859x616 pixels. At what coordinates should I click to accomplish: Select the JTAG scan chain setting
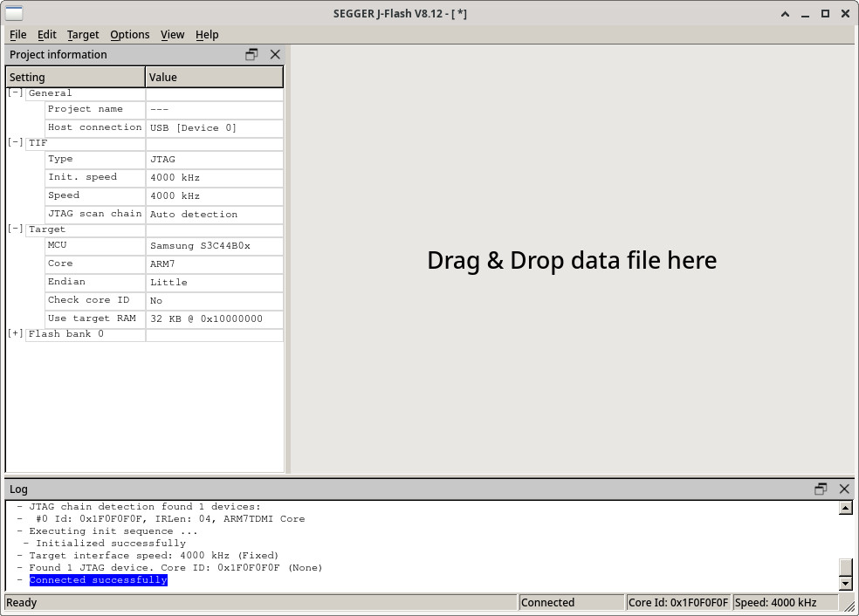(x=95, y=214)
